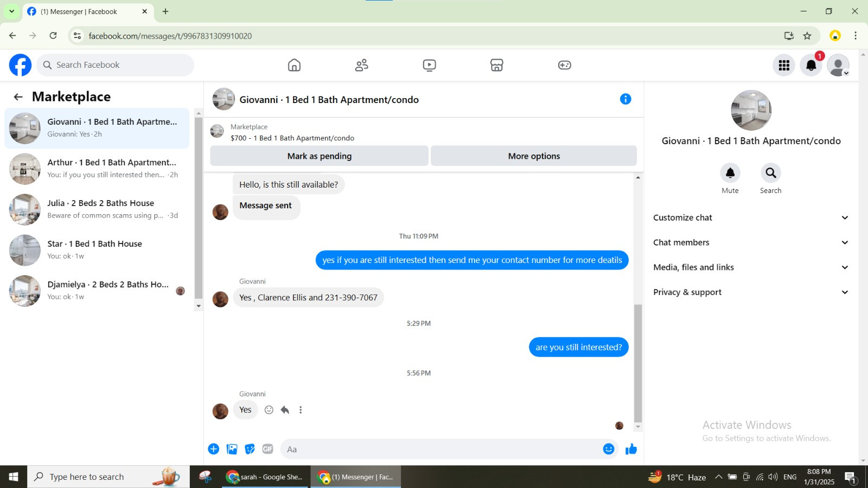This screenshot has height=488, width=868.
Task: Open a new browser tab
Action: pos(165,11)
